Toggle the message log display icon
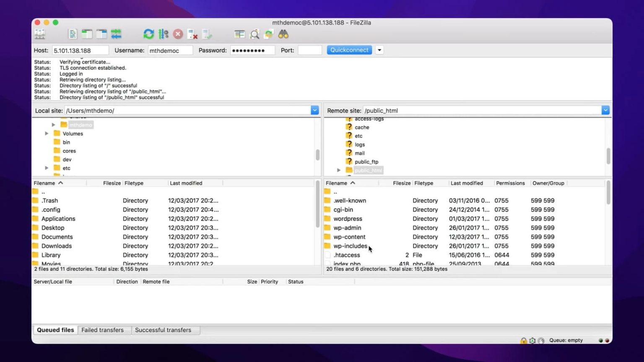 point(73,34)
